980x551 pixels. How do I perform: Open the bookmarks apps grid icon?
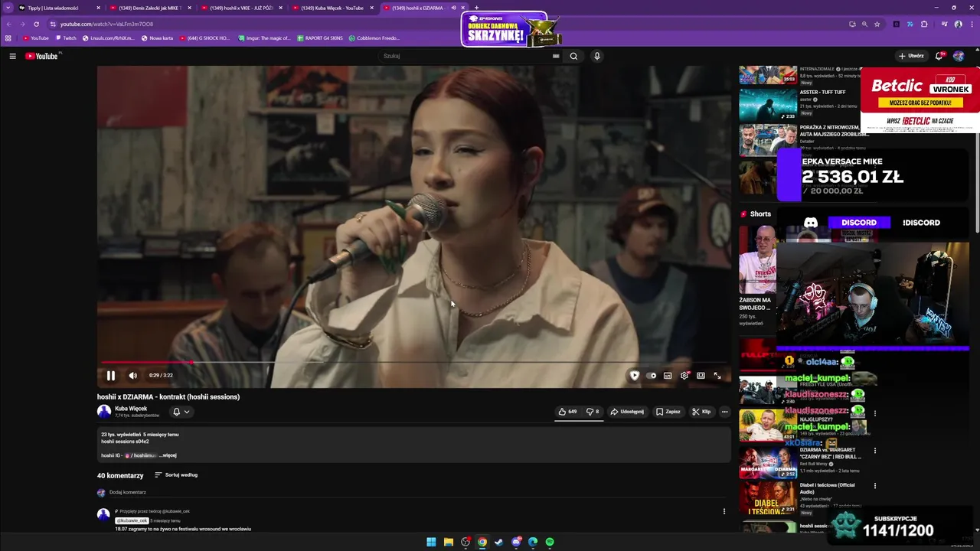coord(8,38)
